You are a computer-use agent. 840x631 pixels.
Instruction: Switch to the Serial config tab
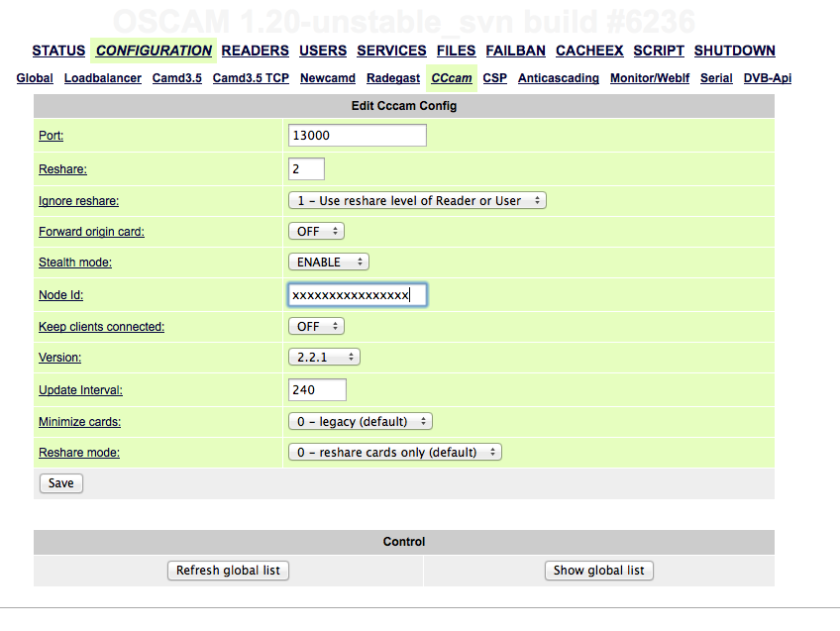(x=716, y=78)
